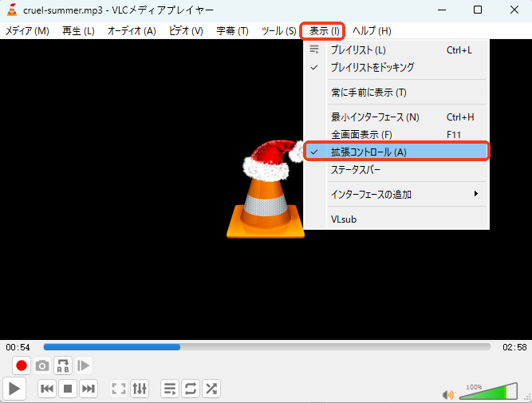Skip to previous track

click(47, 389)
